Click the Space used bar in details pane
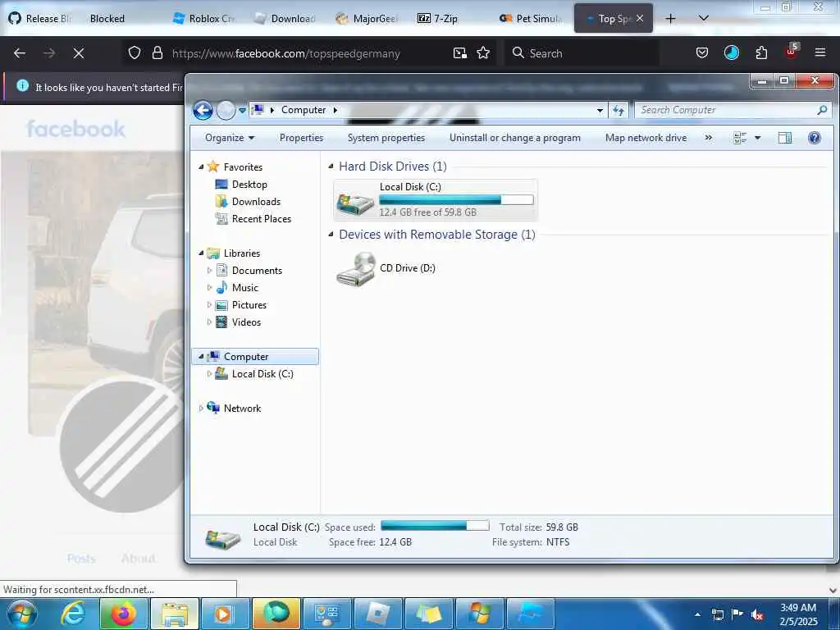Image resolution: width=840 pixels, height=630 pixels. [435, 526]
